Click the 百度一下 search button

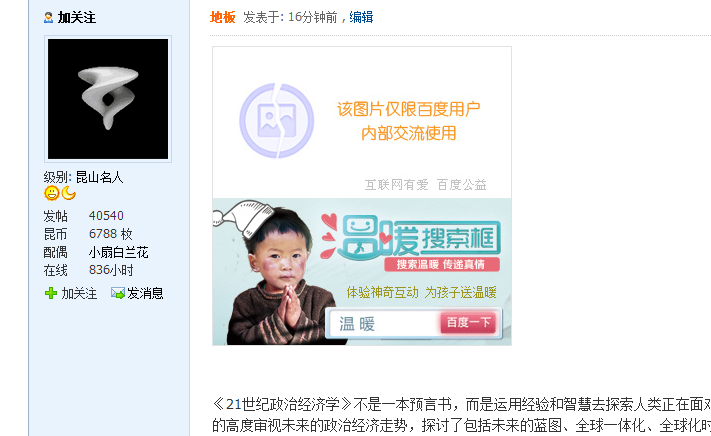click(468, 323)
